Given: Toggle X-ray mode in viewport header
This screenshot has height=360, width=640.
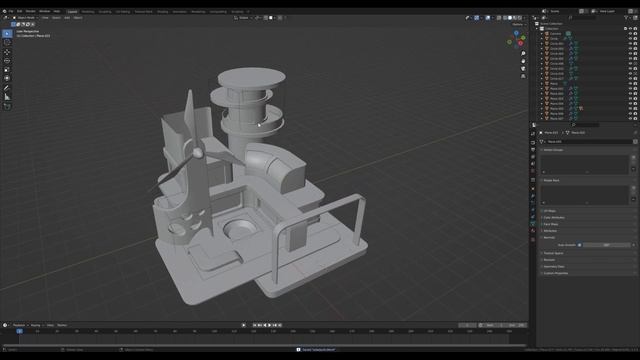Looking at the screenshot, I should (499, 18).
